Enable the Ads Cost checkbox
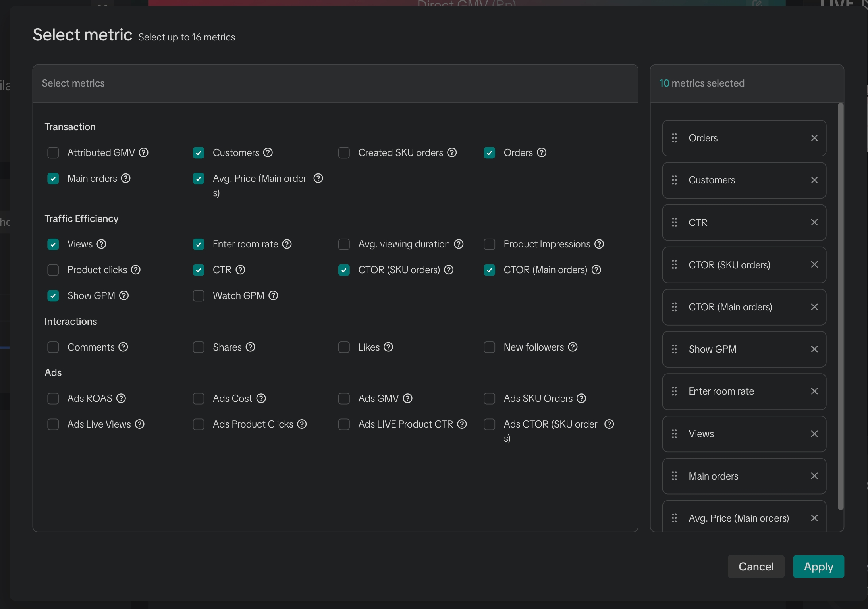This screenshot has height=609, width=868. click(x=199, y=398)
